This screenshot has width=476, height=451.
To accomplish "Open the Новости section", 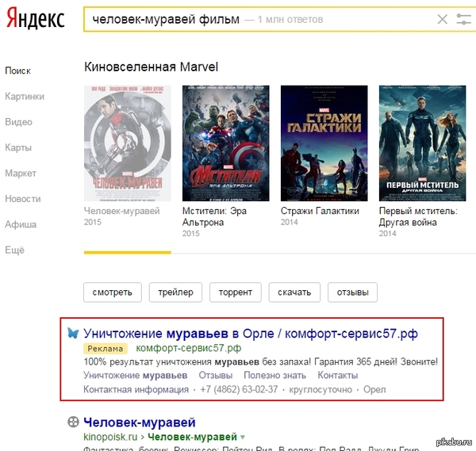I will [23, 199].
